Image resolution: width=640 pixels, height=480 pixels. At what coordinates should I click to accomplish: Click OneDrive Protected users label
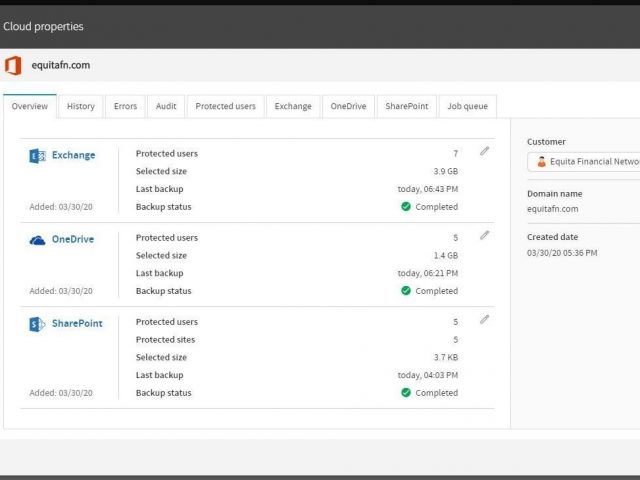click(x=167, y=238)
